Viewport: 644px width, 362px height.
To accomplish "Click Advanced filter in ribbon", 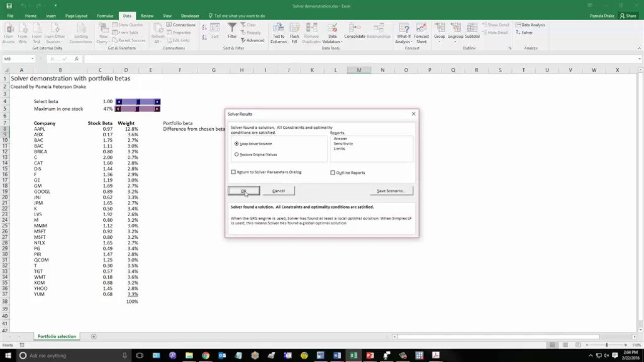I will 253,40.
